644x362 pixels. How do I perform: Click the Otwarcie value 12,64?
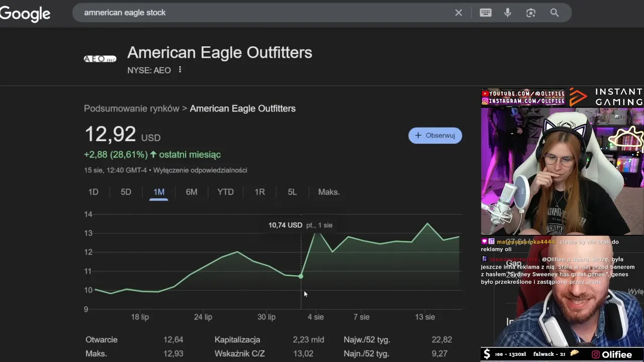point(173,340)
